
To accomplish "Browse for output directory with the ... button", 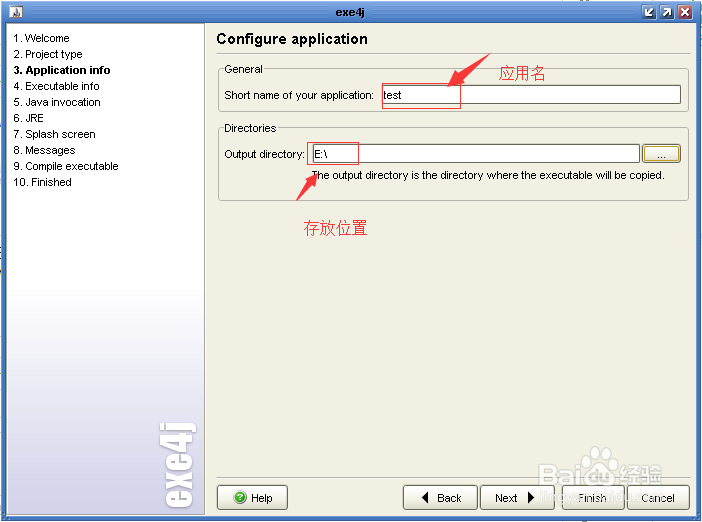I will (661, 154).
